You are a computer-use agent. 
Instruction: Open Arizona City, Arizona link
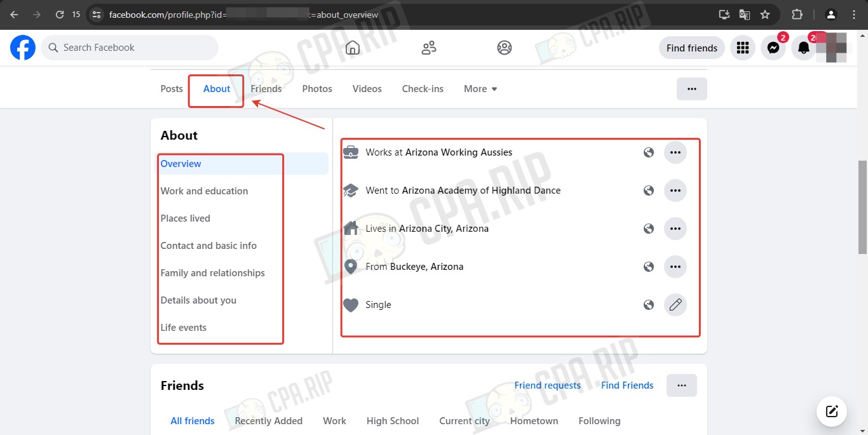444,229
